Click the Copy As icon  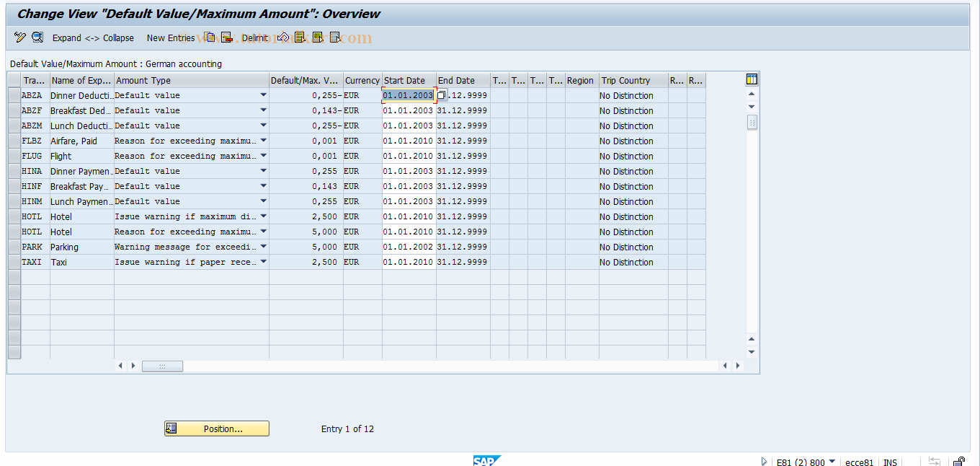[x=210, y=38]
